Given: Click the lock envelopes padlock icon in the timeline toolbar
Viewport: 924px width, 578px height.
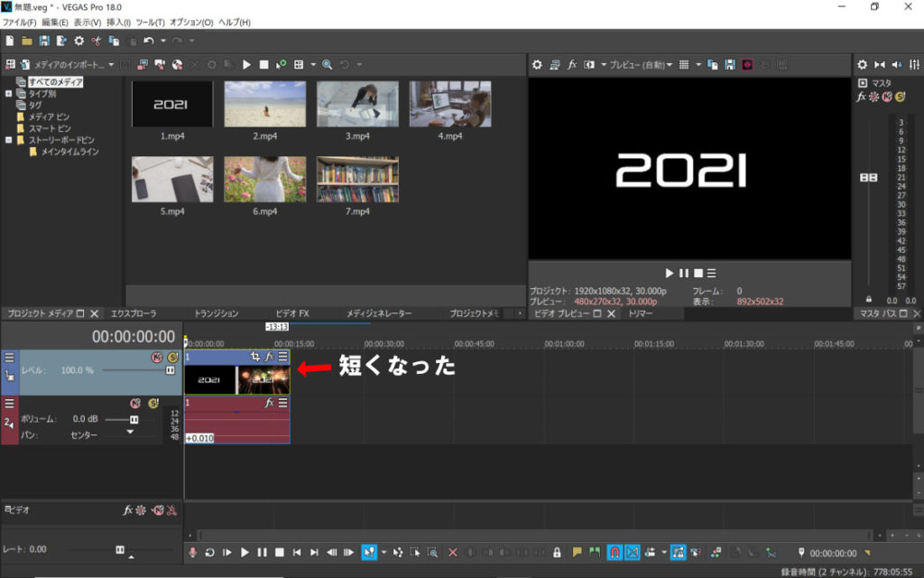Looking at the screenshot, I should pyautogui.click(x=557, y=552).
